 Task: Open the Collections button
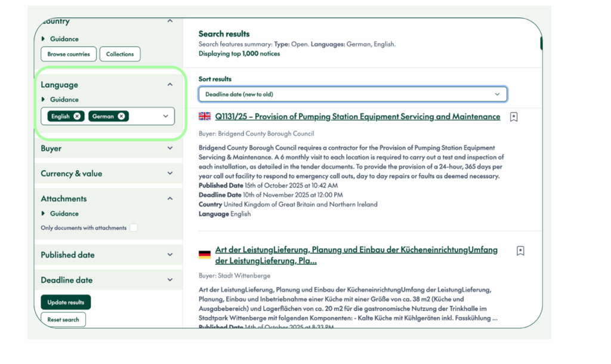click(120, 54)
